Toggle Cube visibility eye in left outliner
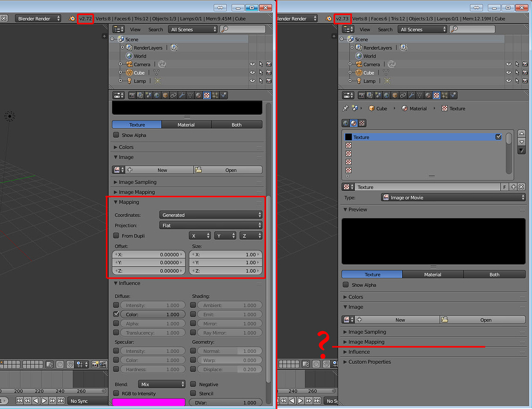This screenshot has width=532, height=409. [x=252, y=72]
